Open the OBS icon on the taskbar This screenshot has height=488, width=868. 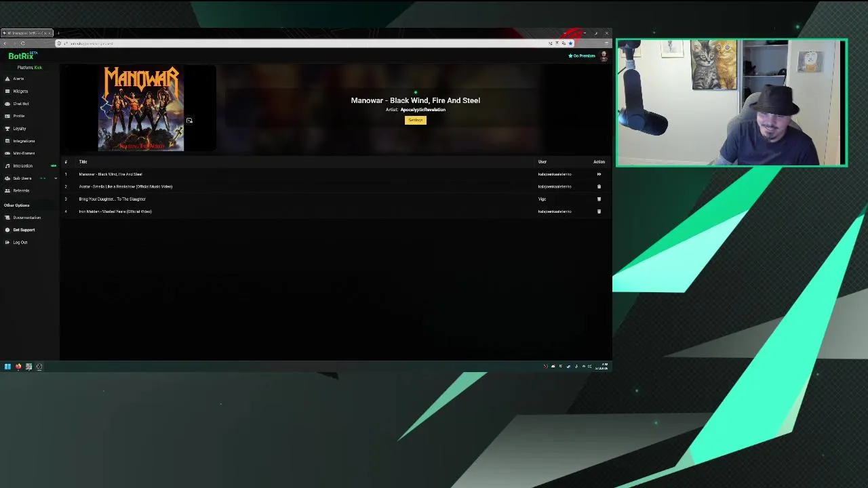point(39,367)
